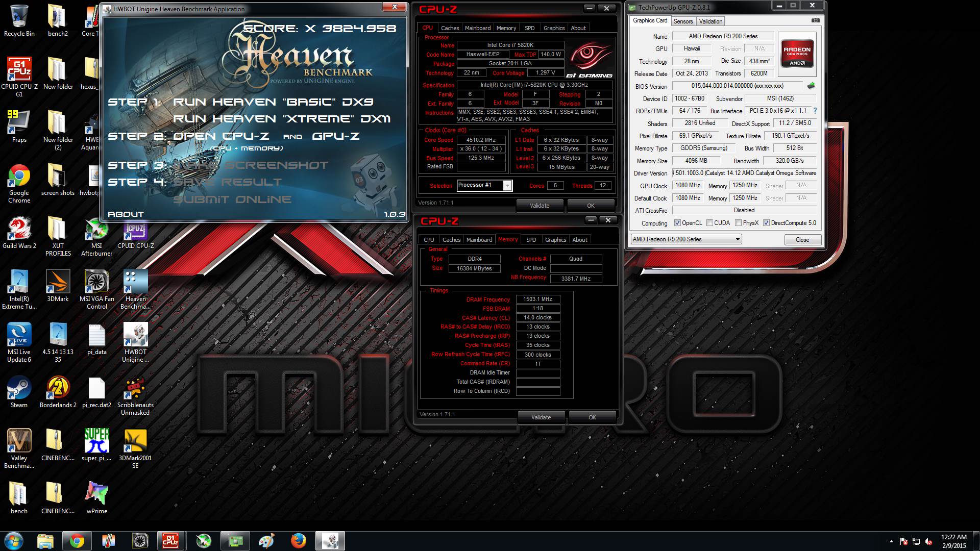Switch to Validation tab in GPU-Z
This screenshot has height=551, width=980.
click(710, 21)
